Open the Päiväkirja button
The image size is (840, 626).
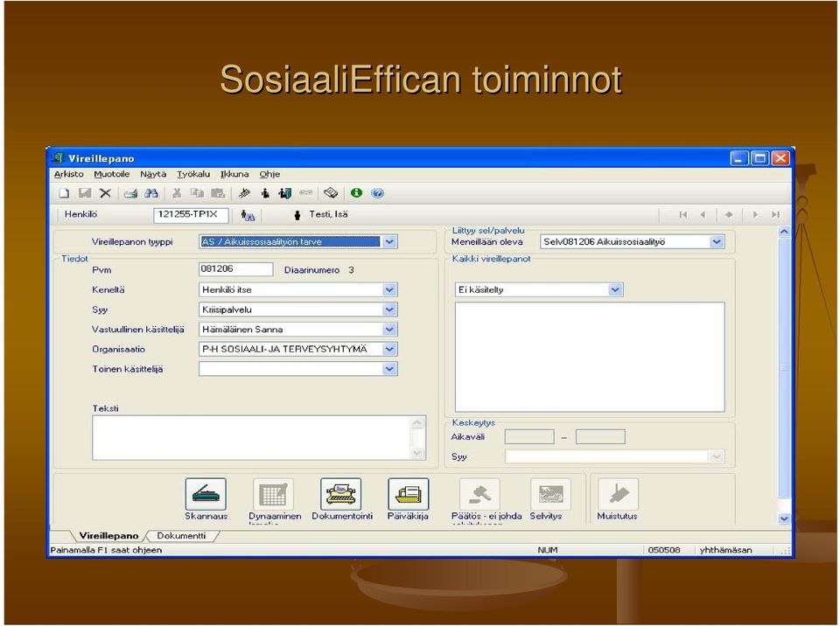coord(409,494)
